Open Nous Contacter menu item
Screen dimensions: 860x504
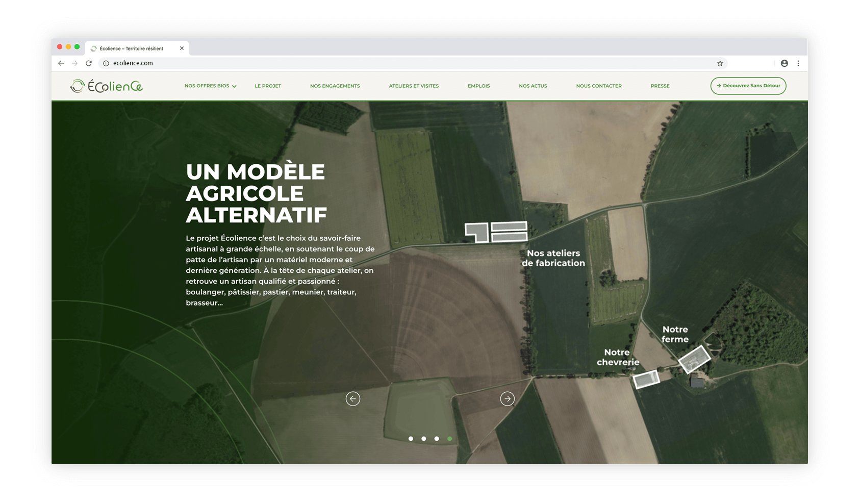tap(599, 86)
